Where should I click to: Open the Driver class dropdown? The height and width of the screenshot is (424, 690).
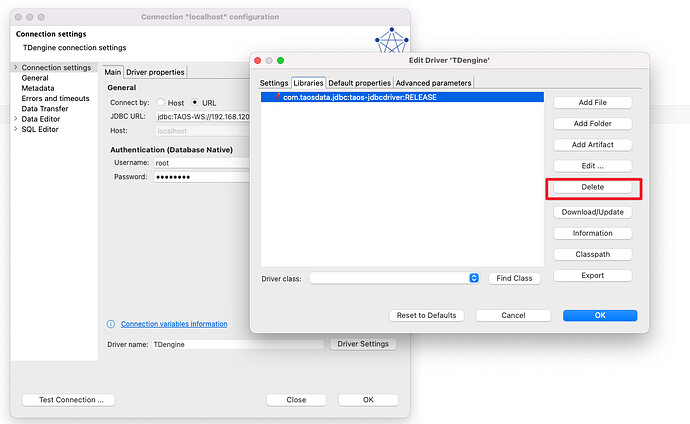point(474,278)
